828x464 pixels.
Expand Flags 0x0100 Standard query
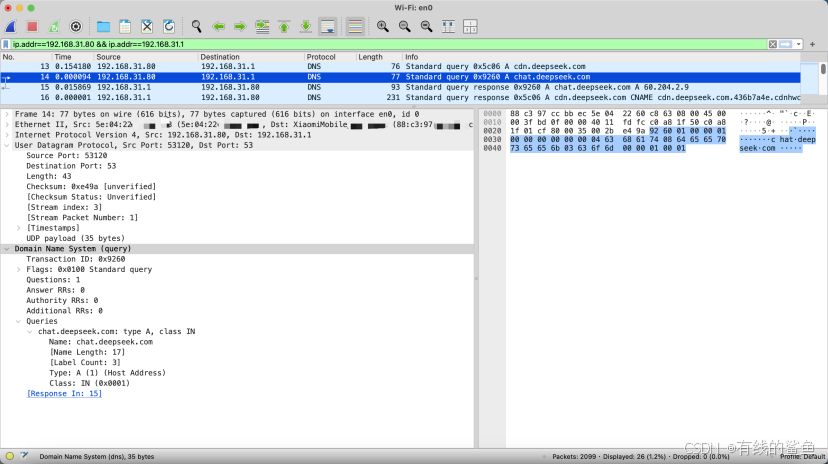tap(18, 269)
